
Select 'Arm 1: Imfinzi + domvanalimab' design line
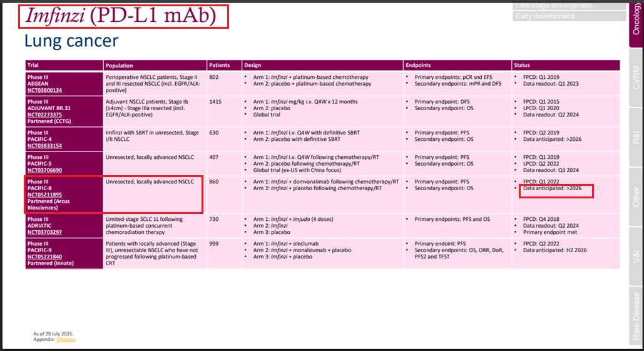click(326, 182)
